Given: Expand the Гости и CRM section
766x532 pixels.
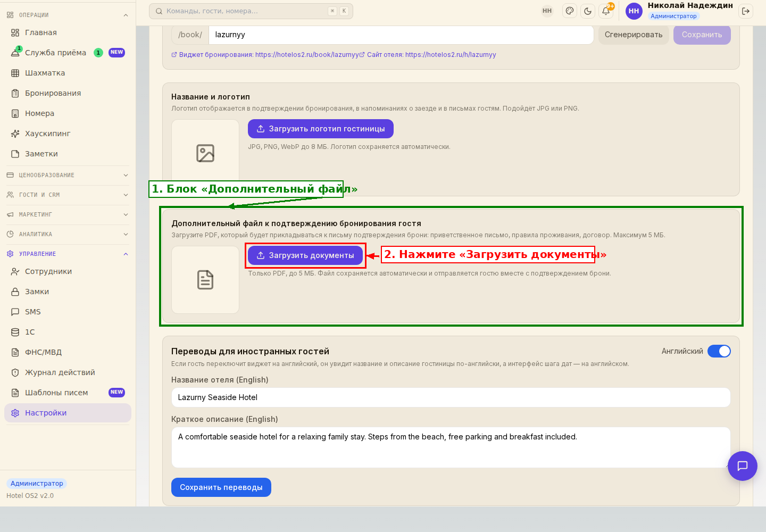Looking at the screenshot, I should (x=68, y=195).
